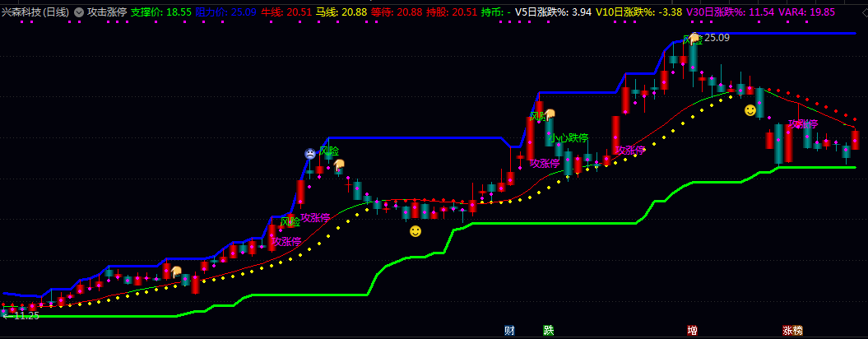Click the V10日涨跌%: -3.38 readout
Image resolution: width=868 pixels, height=339 pixels.
[638, 12]
